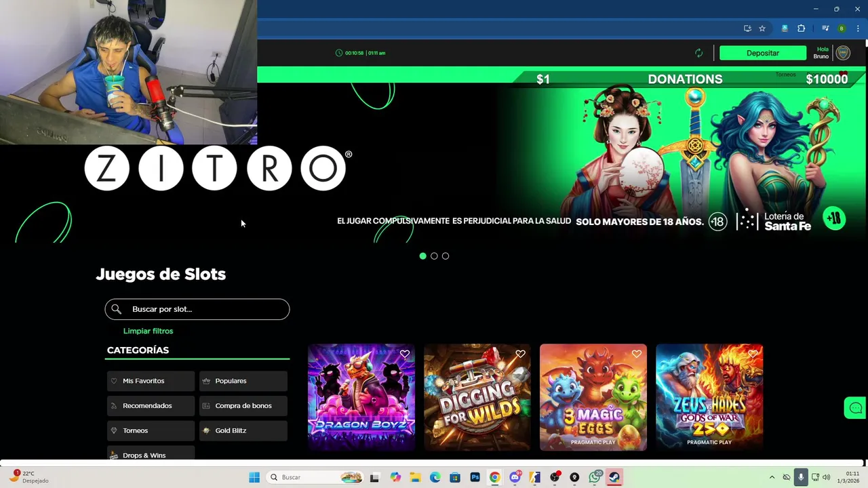Open the live chat bubble icon
The height and width of the screenshot is (488, 868).
(x=855, y=408)
